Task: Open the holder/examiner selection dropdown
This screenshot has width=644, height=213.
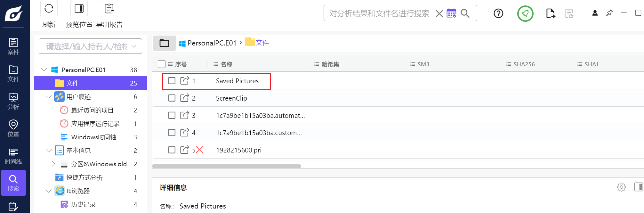Action: (90, 46)
